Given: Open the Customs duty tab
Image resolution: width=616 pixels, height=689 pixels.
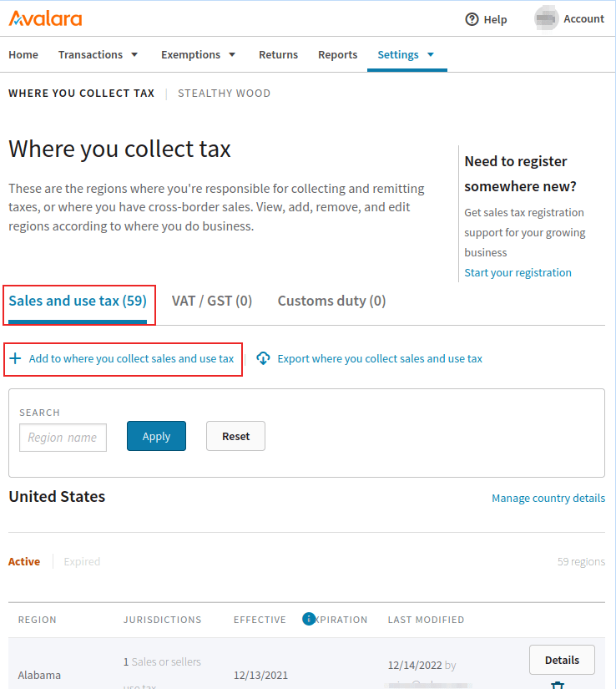Looking at the screenshot, I should 331,301.
